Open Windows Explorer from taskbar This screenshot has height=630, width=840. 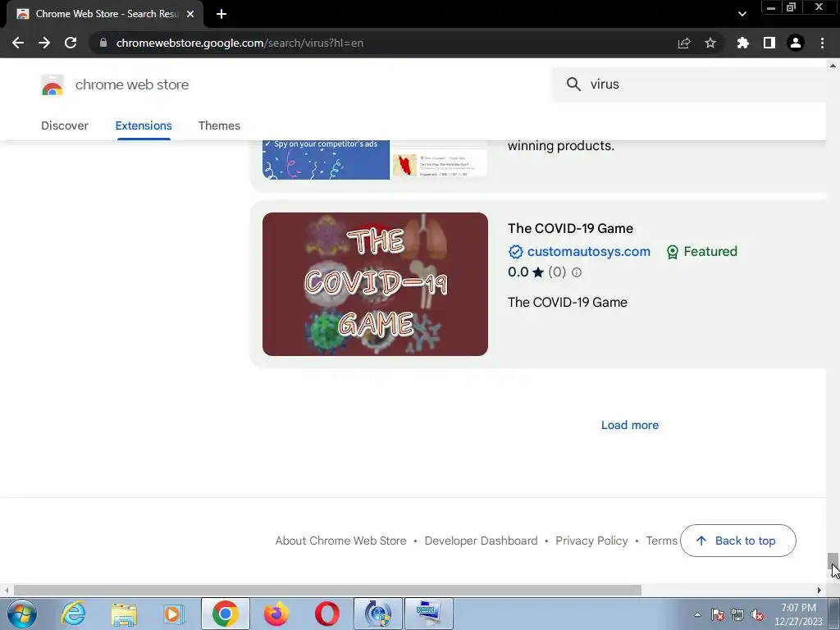(x=124, y=614)
